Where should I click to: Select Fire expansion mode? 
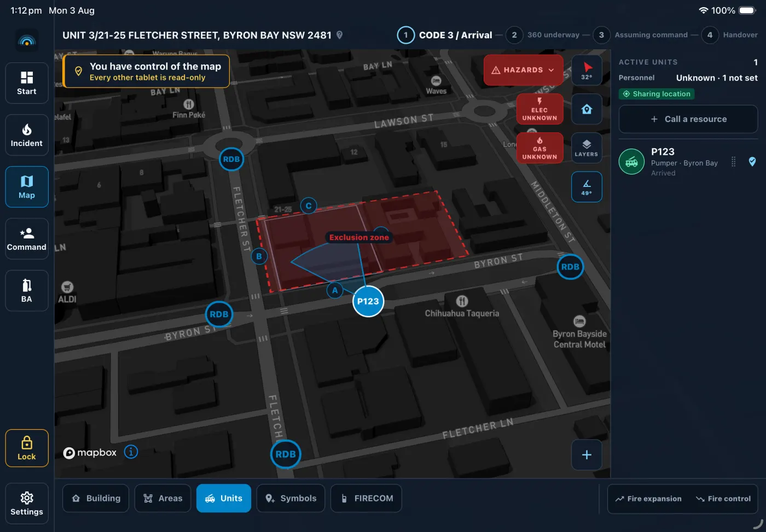tap(648, 499)
